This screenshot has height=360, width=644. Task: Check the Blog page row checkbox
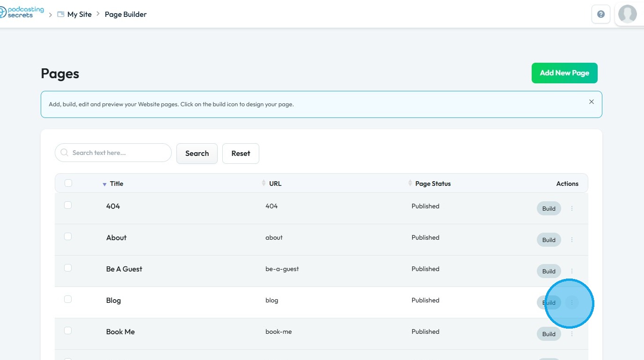tap(68, 299)
